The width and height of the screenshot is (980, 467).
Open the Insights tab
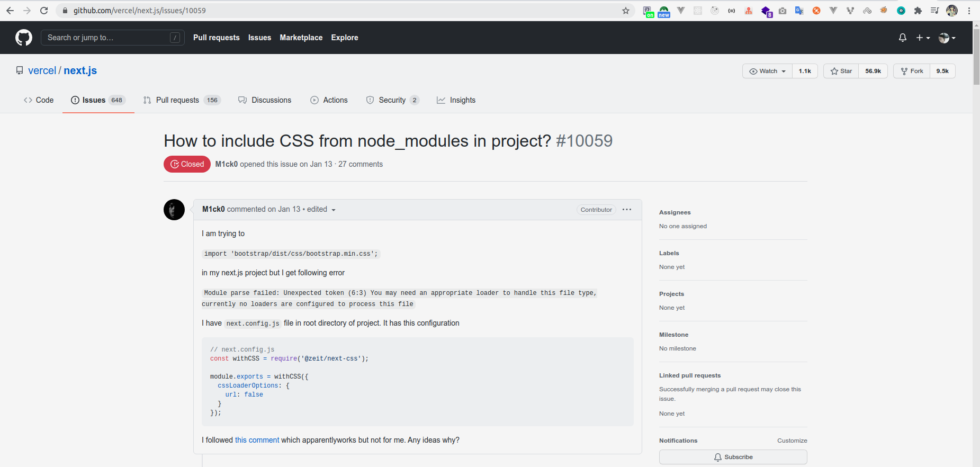(456, 100)
